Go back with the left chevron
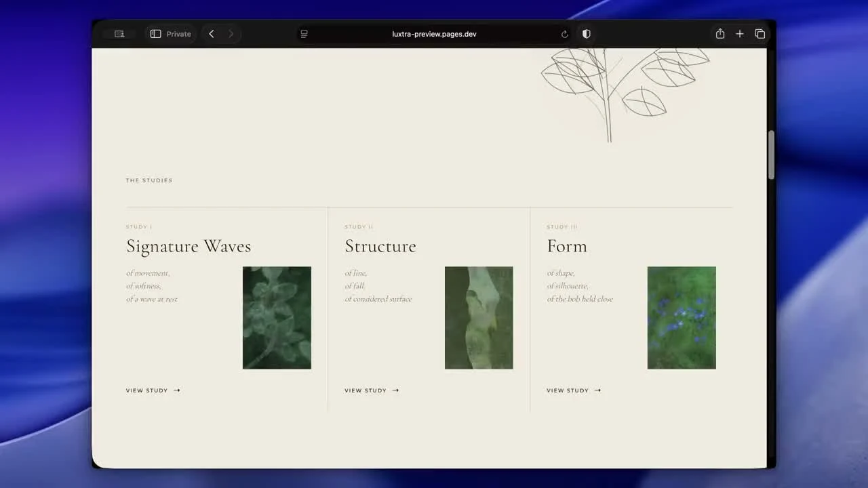The width and height of the screenshot is (868, 488). (x=212, y=34)
